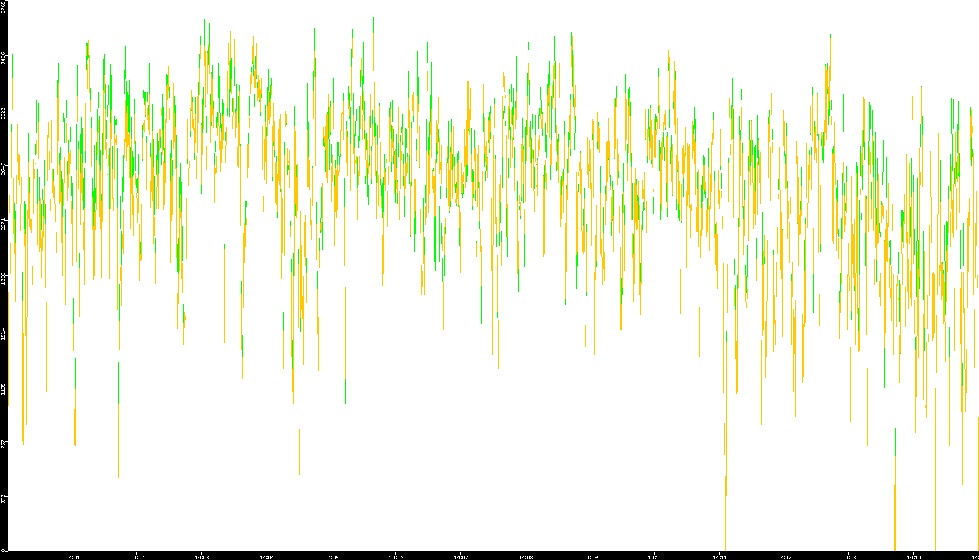This screenshot has width=979, height=560.
Task: Click the 3028 value axis label
Action: pos(3,113)
